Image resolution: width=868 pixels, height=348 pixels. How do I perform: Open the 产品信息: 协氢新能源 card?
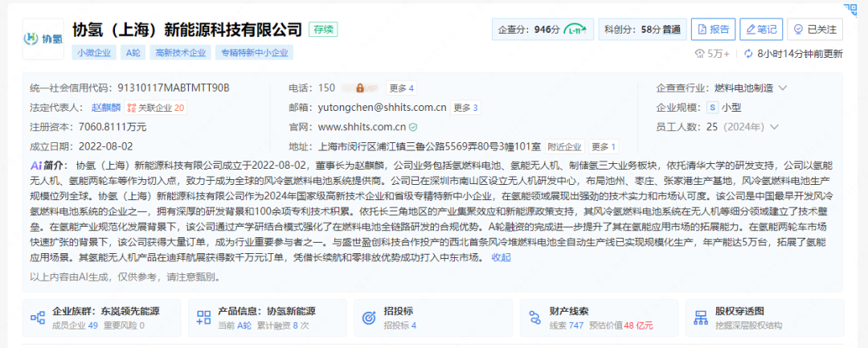(267, 317)
